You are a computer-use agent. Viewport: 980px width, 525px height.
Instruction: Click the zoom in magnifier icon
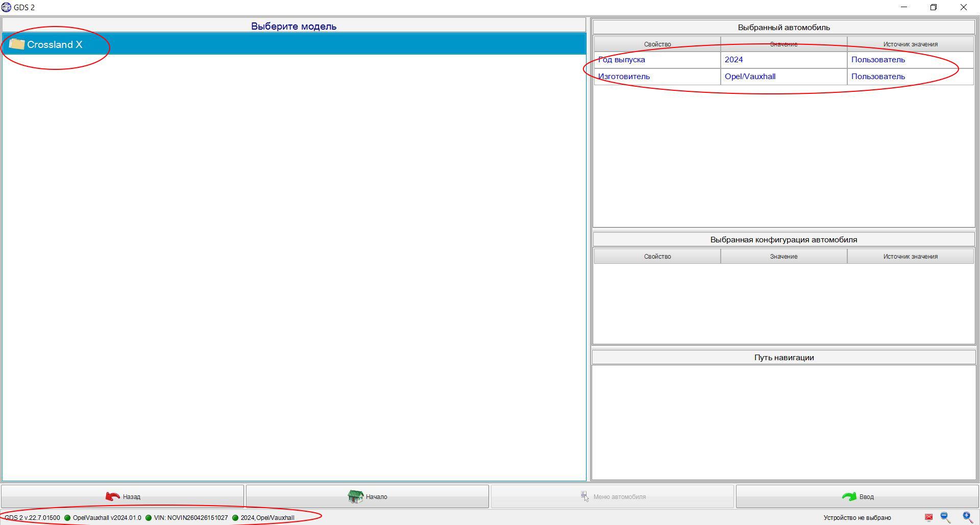coord(968,517)
